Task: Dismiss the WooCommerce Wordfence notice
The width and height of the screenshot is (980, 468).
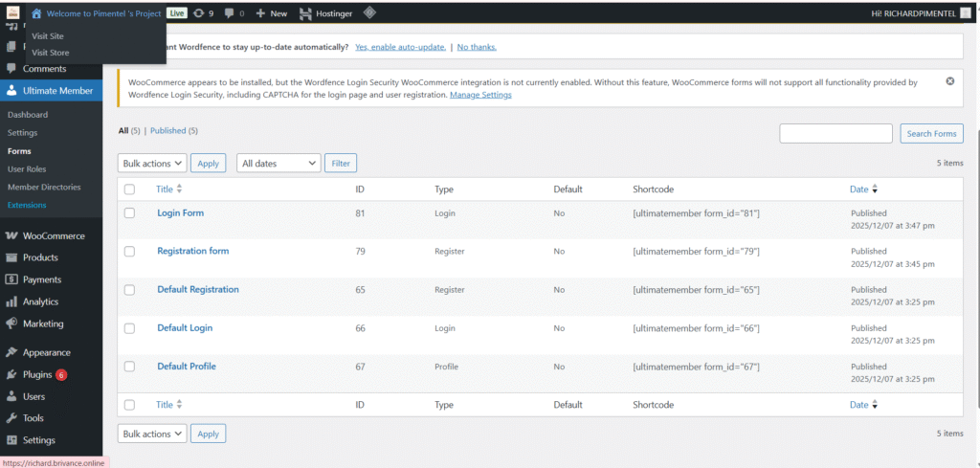Action: click(x=949, y=81)
